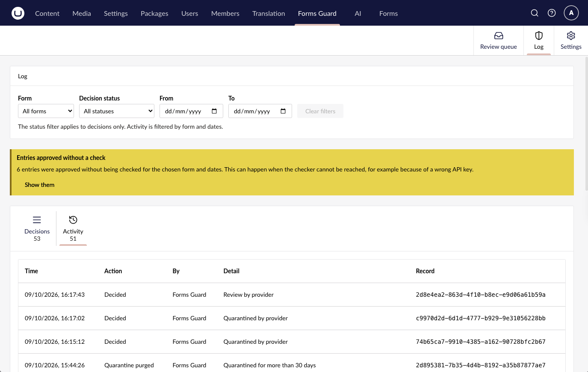588x372 pixels.
Task: Click the Time column header
Action: 32,271
